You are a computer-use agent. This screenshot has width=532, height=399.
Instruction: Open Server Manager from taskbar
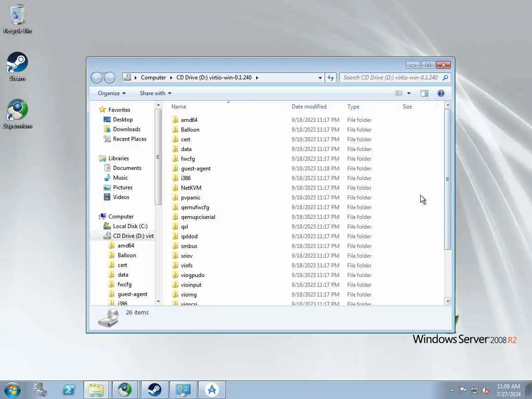point(40,390)
